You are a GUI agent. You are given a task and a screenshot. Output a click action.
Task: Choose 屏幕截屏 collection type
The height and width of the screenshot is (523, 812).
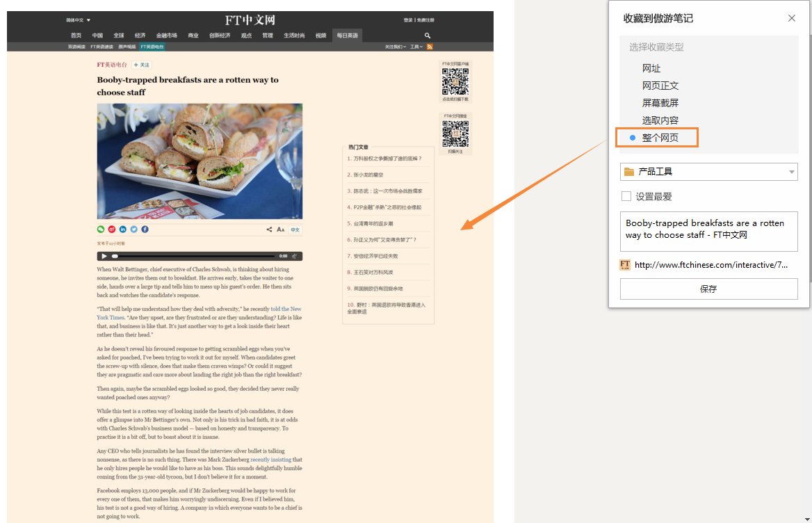tap(660, 103)
